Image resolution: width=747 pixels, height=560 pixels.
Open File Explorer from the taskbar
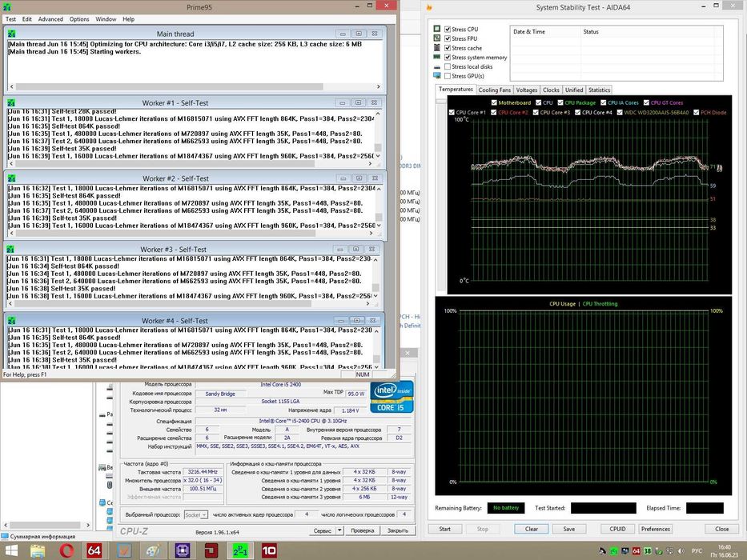38,551
